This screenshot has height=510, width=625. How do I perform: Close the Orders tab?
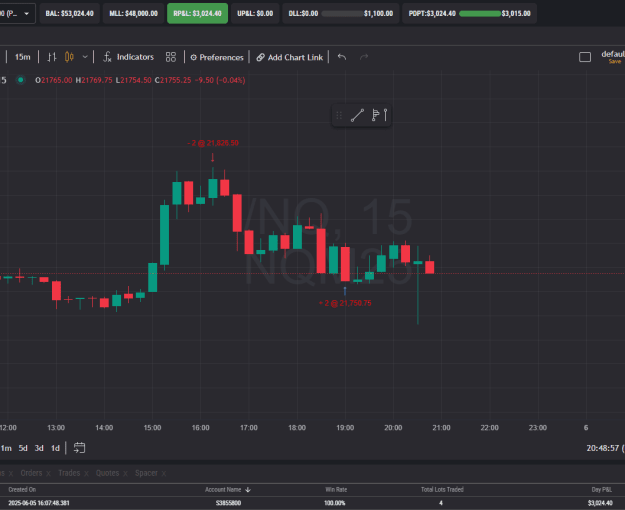(x=48, y=474)
